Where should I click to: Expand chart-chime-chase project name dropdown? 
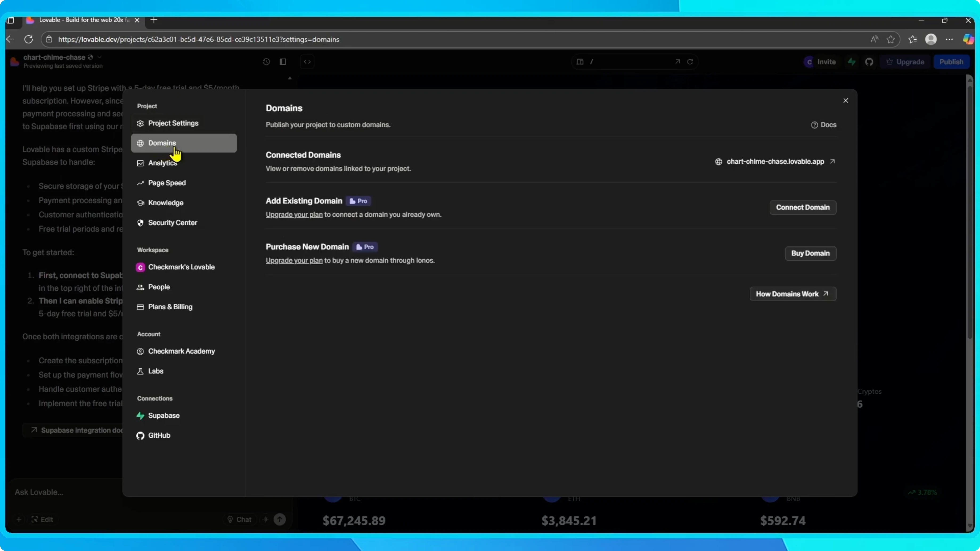(x=99, y=57)
